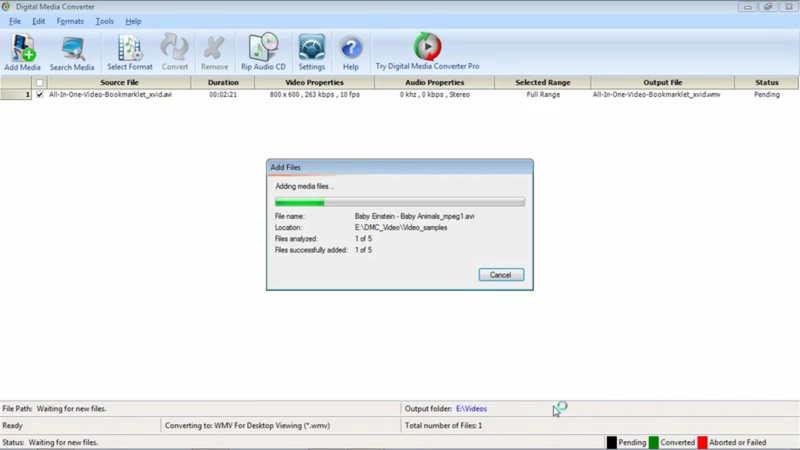
Task: Open the Tools menu
Action: coord(105,21)
